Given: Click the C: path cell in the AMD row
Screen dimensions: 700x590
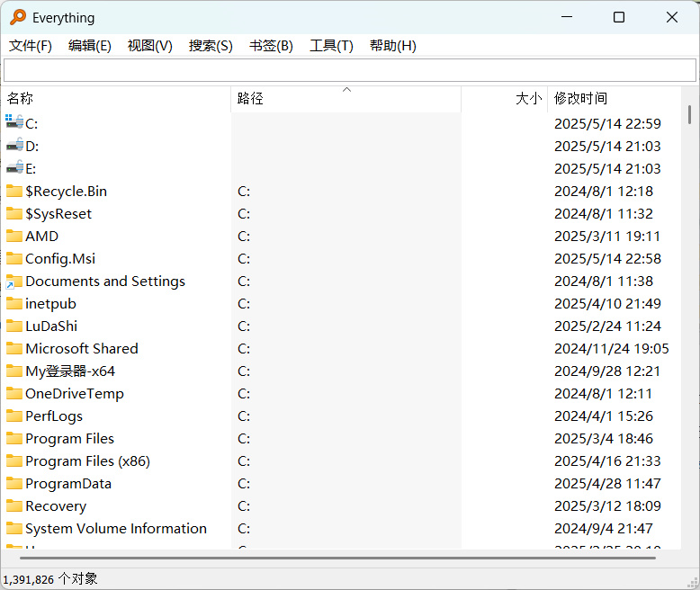Looking at the screenshot, I should [x=244, y=236].
